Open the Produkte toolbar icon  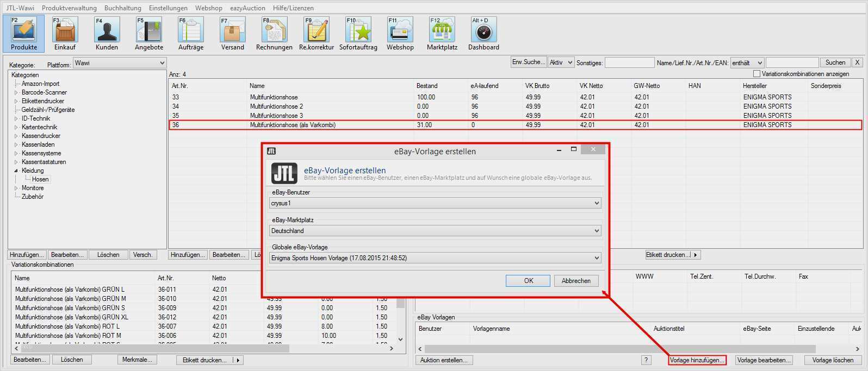pyautogui.click(x=24, y=34)
